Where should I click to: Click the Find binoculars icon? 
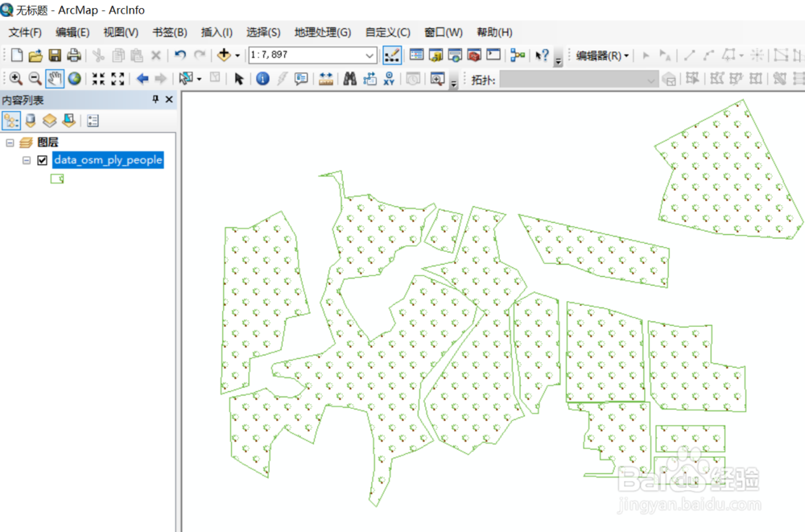[350, 79]
